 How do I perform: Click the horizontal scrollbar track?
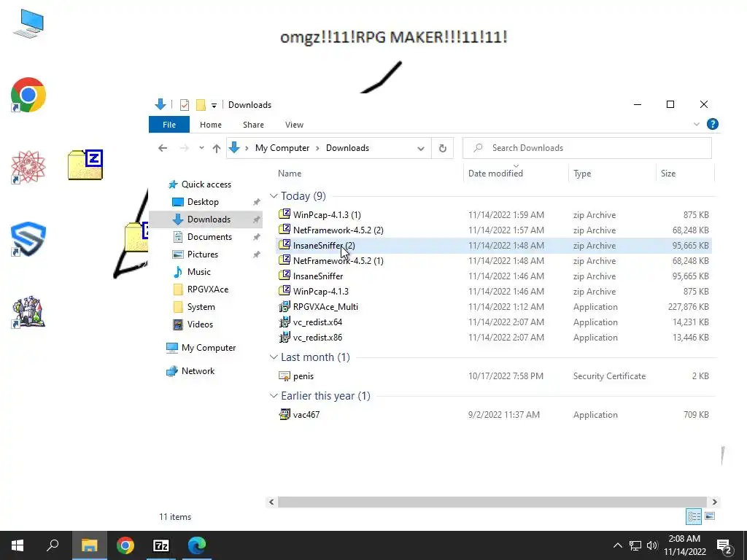coord(492,502)
